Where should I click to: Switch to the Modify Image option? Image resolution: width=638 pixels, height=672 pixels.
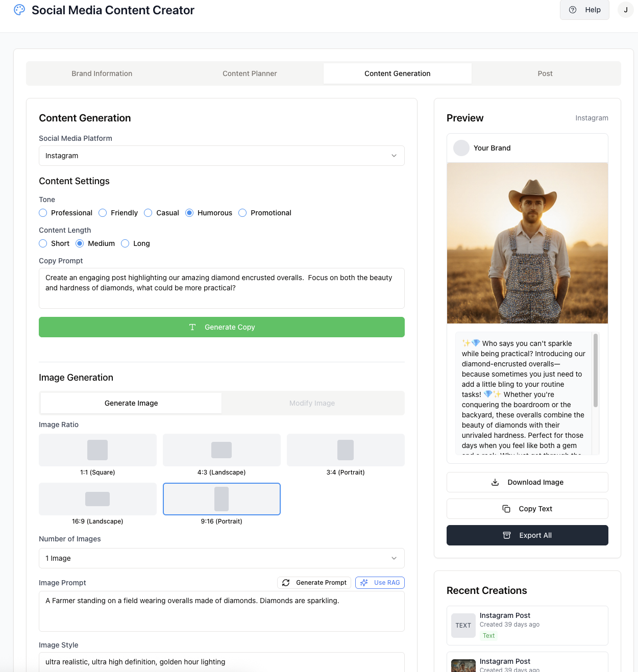click(312, 403)
